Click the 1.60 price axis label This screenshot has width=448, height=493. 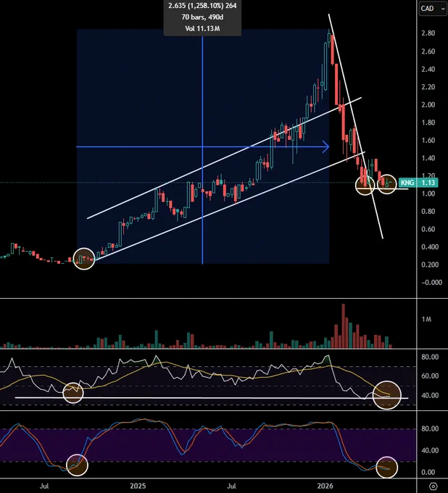(428, 140)
